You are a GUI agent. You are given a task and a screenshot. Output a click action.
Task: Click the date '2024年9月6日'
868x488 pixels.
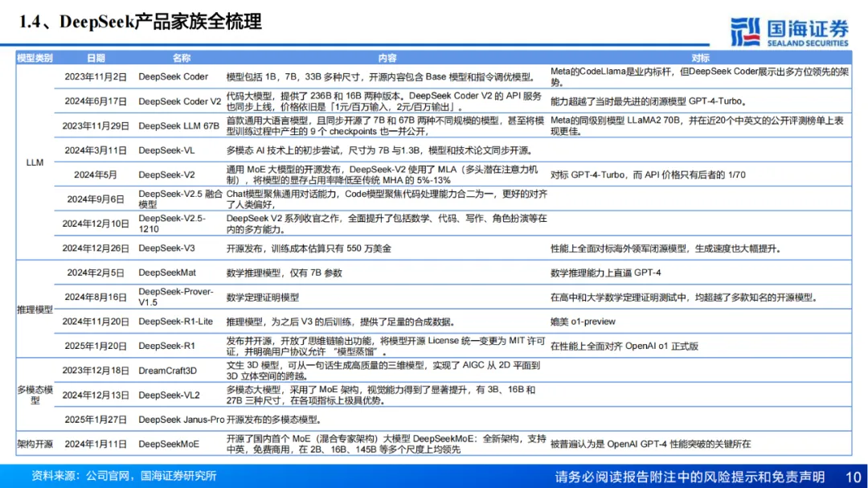[x=96, y=199]
